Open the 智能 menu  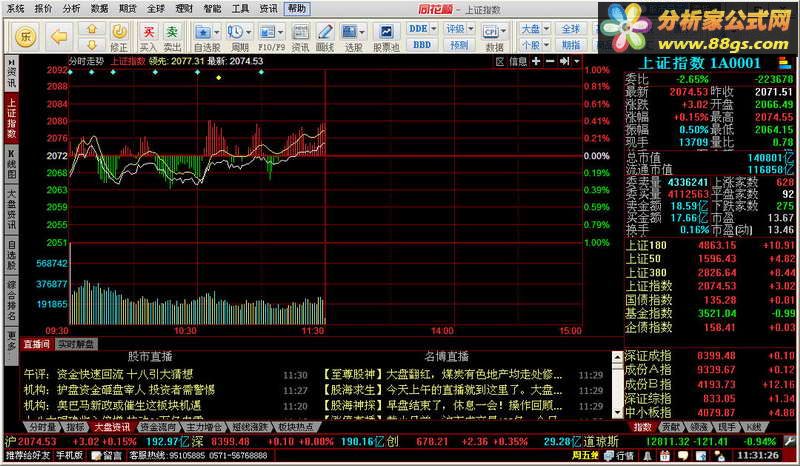212,9
